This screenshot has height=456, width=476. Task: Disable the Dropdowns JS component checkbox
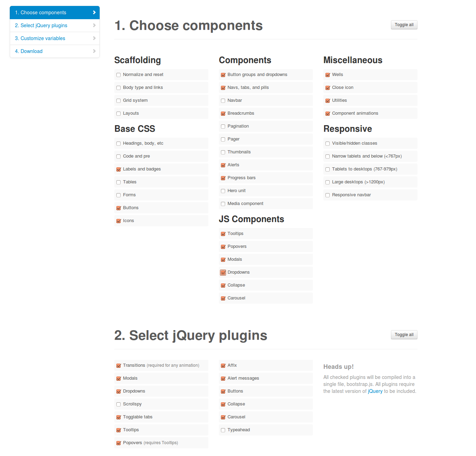click(223, 273)
